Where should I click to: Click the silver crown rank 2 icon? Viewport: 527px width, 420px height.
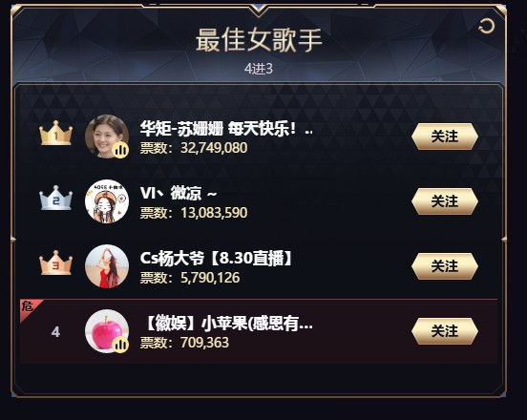(x=55, y=198)
